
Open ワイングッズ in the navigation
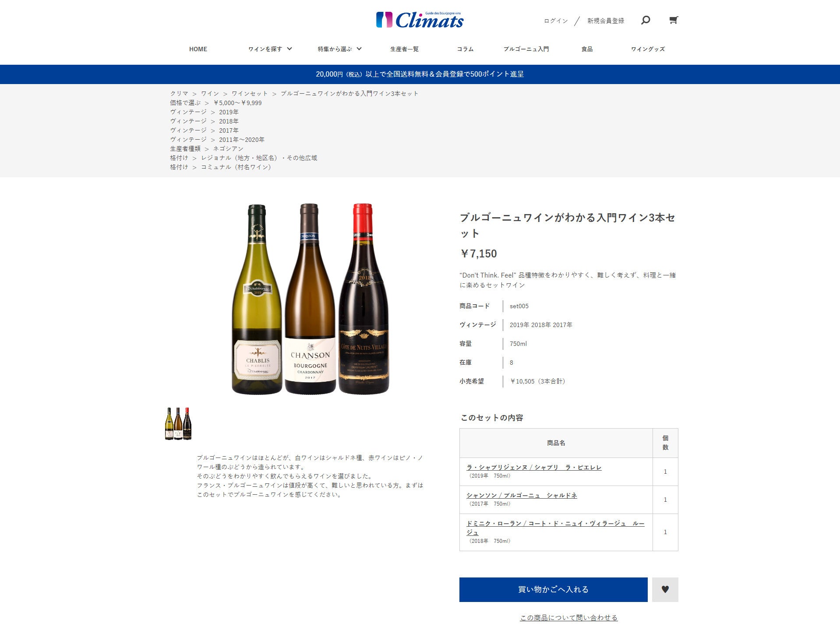(648, 49)
